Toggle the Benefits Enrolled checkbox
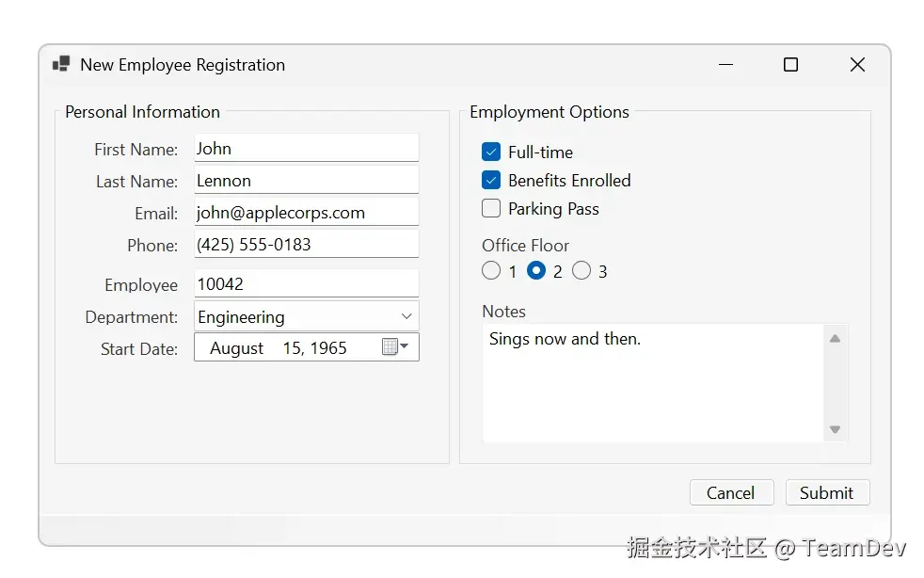 491,180
